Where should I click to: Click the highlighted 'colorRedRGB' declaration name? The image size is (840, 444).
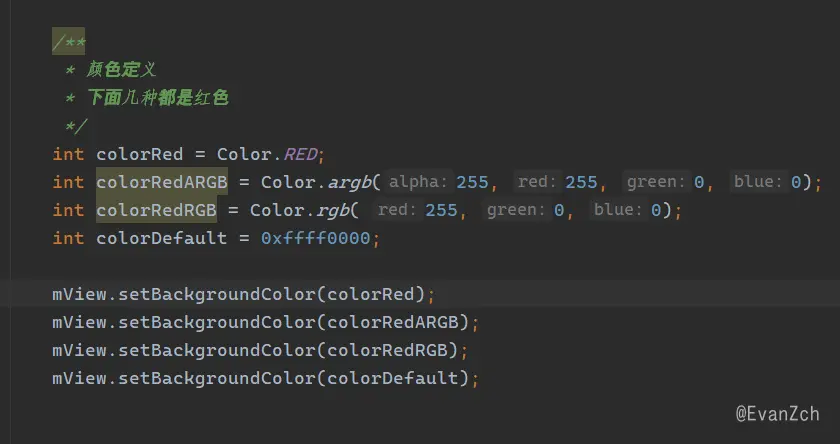(156, 210)
